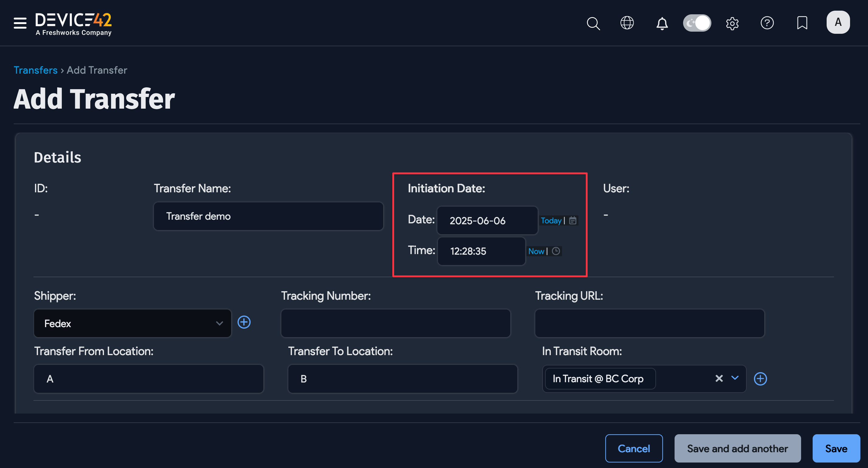Click Save and add another
The width and height of the screenshot is (868, 468).
[x=737, y=449]
